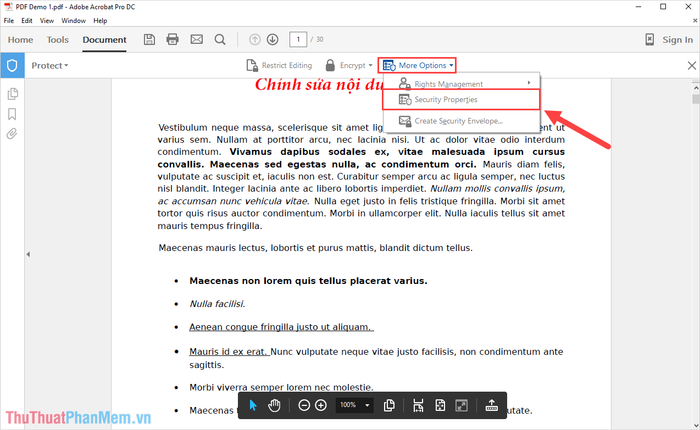Open the Attachments paperclip panel

tap(13, 133)
